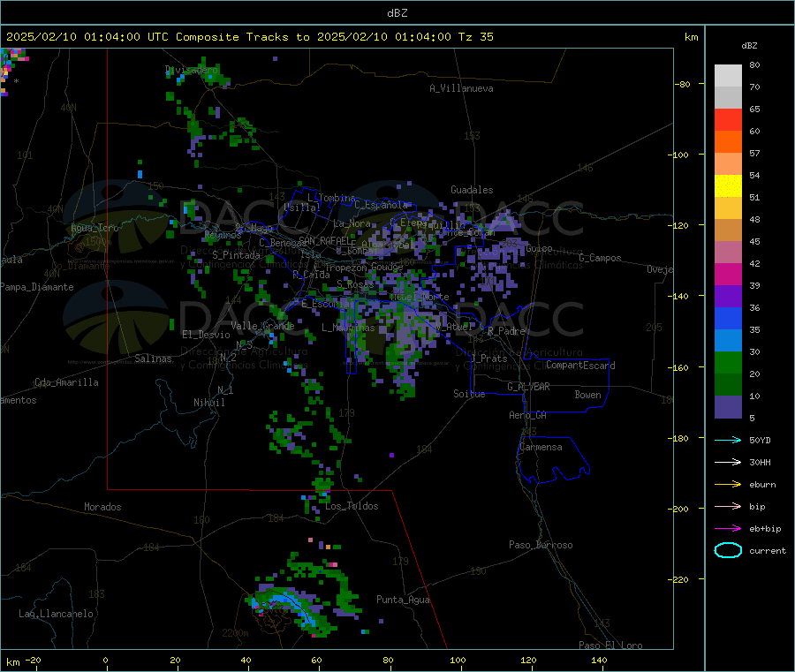Click the dBZ title at top
Image resolution: width=795 pixels, height=672 pixels.
click(x=397, y=13)
